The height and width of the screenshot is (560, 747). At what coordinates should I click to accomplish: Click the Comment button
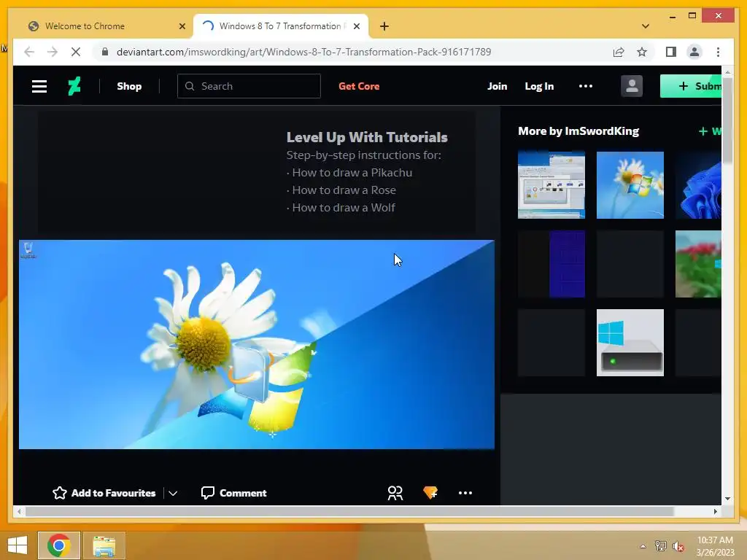click(x=233, y=493)
